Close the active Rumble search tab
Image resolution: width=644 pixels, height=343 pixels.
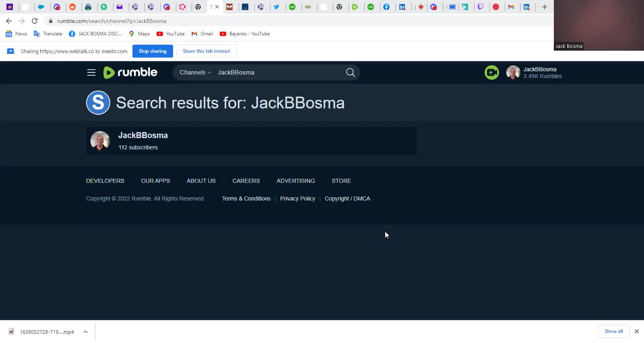click(x=217, y=7)
